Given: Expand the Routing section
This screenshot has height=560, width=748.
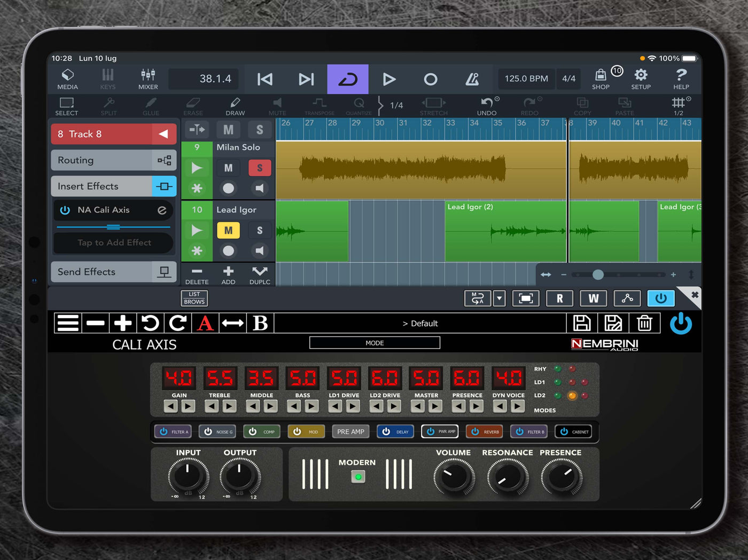Looking at the screenshot, I should pyautogui.click(x=113, y=160).
